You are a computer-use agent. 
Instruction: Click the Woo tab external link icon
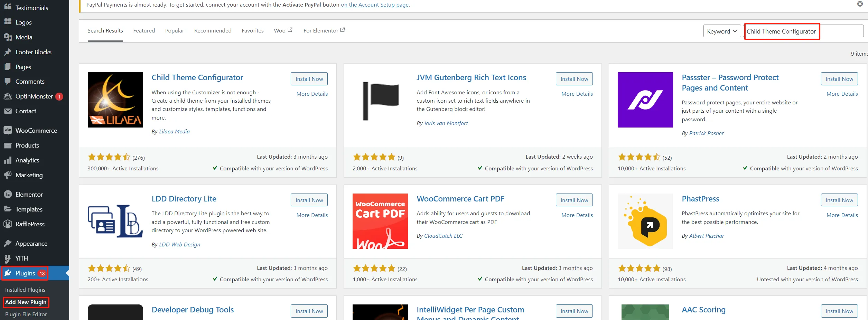pyautogui.click(x=290, y=30)
